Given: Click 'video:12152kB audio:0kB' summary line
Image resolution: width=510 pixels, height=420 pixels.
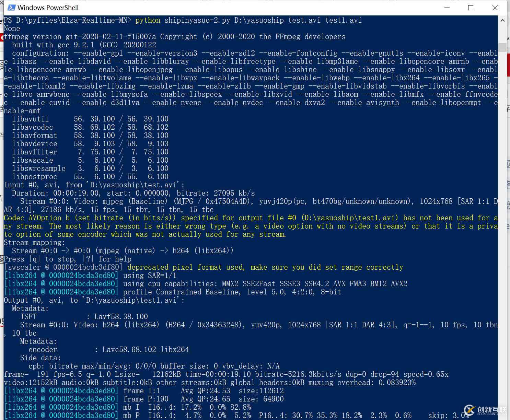Looking at the screenshot, I should click(210, 383).
